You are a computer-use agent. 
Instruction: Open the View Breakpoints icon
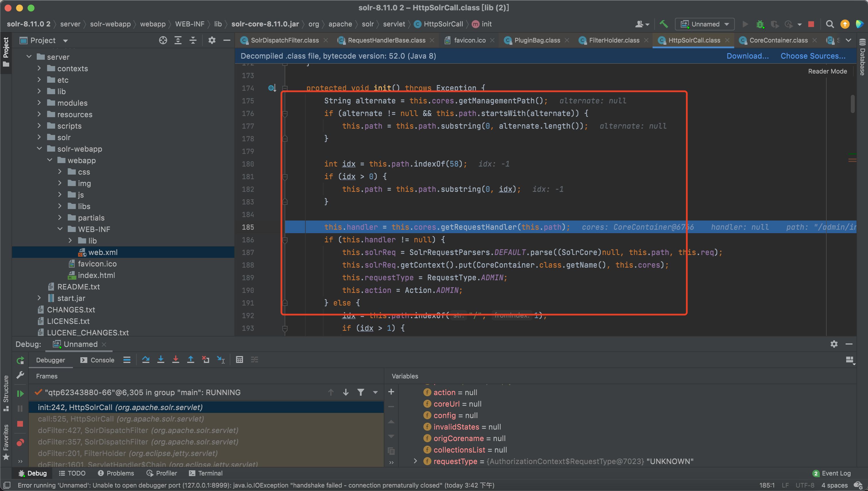tap(20, 443)
